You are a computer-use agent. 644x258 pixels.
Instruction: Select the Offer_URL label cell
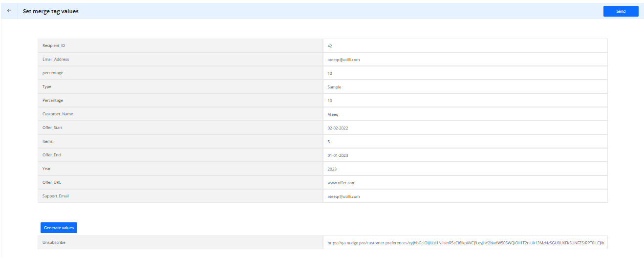tap(180, 182)
